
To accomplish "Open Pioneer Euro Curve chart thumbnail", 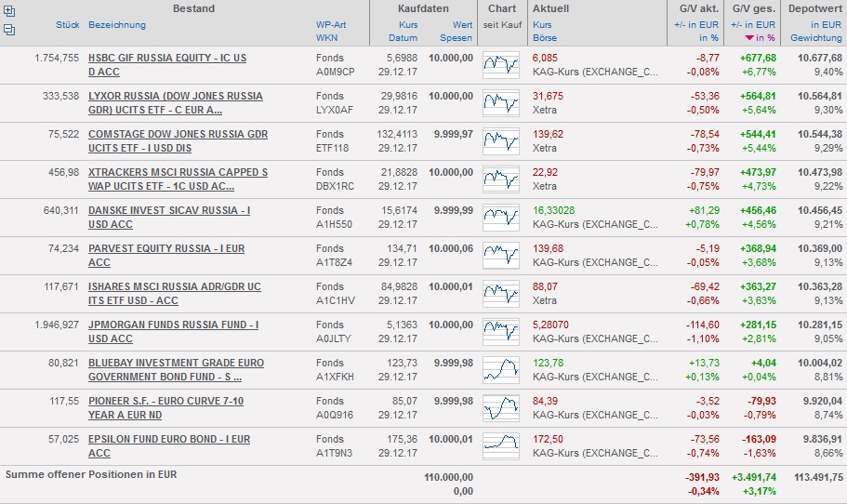I will 501,408.
